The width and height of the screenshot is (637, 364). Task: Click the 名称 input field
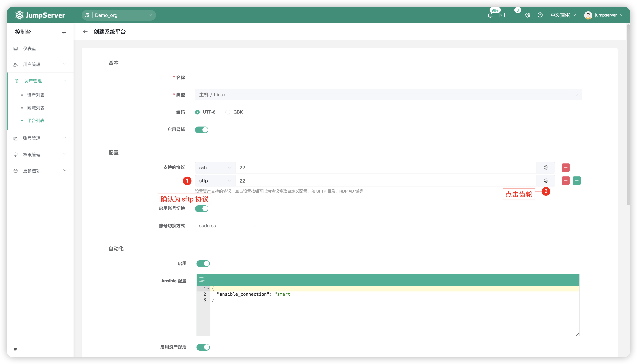click(388, 78)
